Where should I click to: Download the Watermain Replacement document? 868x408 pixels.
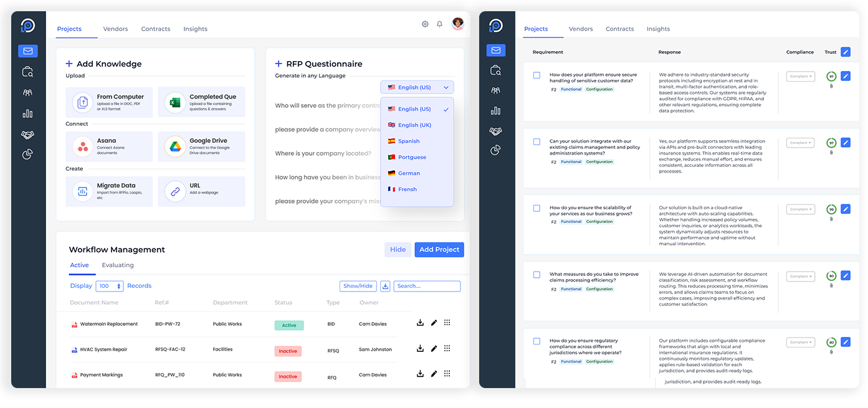[x=420, y=323]
